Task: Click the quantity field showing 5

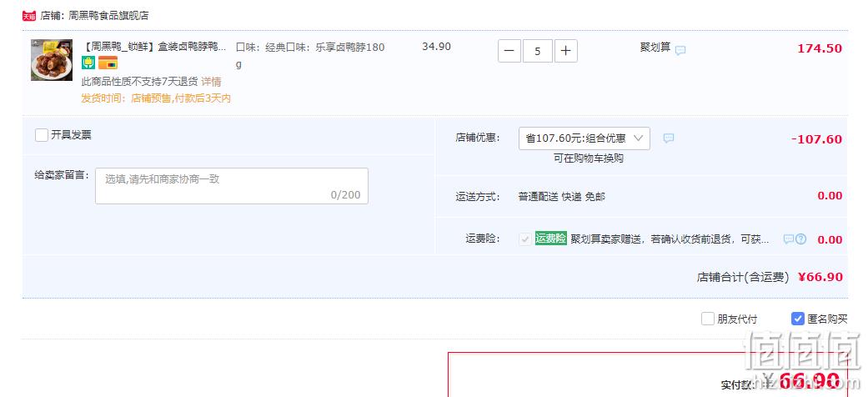Action: [538, 51]
